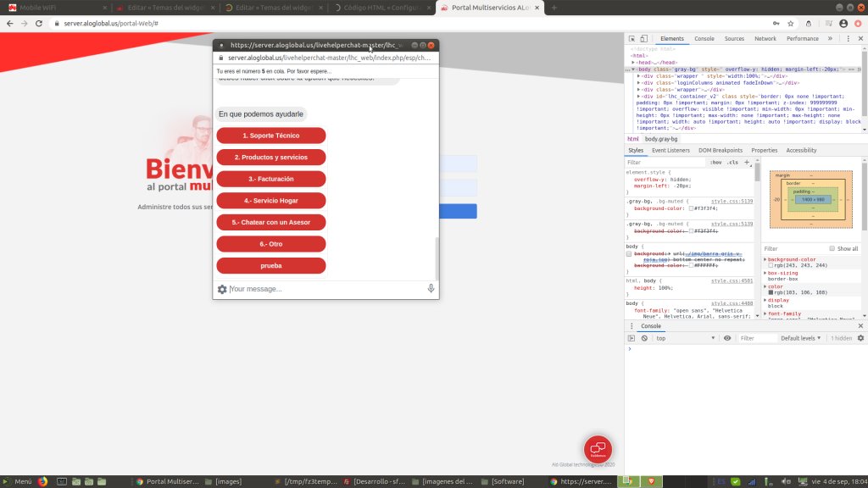Reload the page in Chrome
The width and height of the screenshot is (868, 488).
pyautogui.click(x=39, y=23)
